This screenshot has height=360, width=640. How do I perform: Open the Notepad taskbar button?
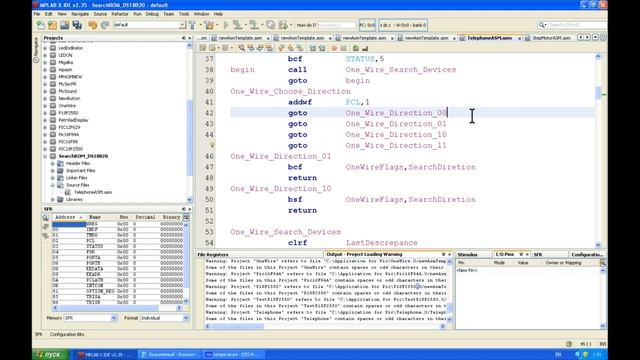(x=169, y=355)
